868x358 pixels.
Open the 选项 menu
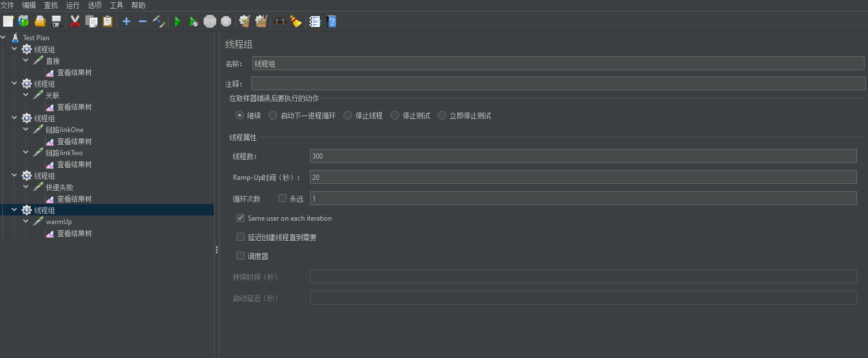94,5
